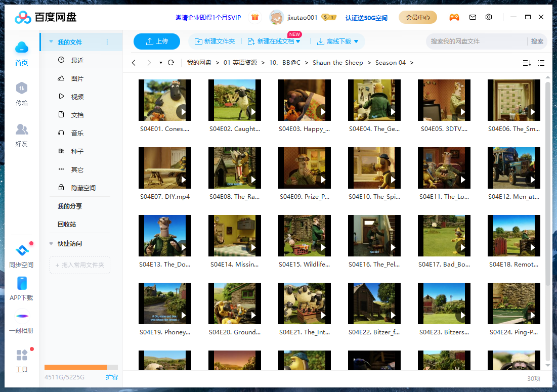Open 我的分享 in the sidebar

tap(70, 206)
